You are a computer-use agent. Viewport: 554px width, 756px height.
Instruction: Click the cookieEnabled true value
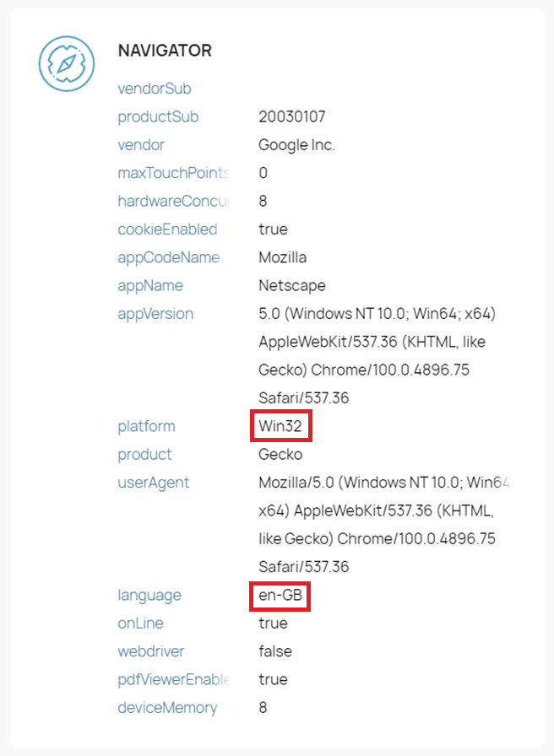[273, 229]
